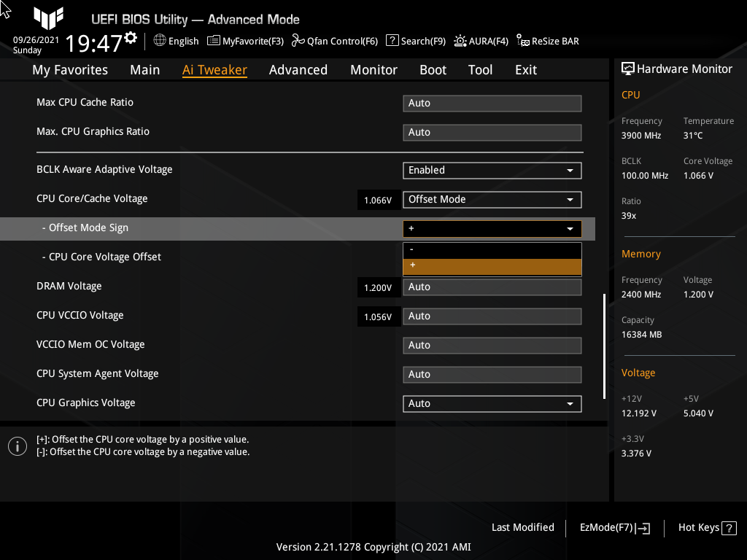The width and height of the screenshot is (747, 560).
Task: Go to the Monitor menu
Action: point(373,69)
